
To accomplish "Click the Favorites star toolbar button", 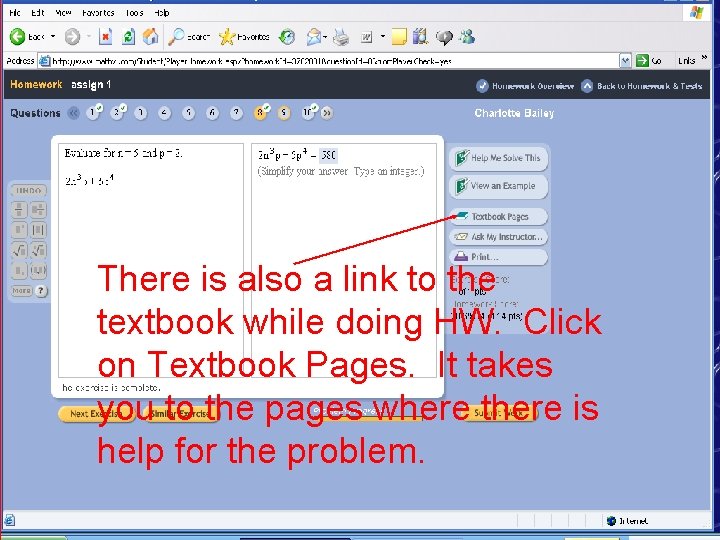I will pos(244,37).
